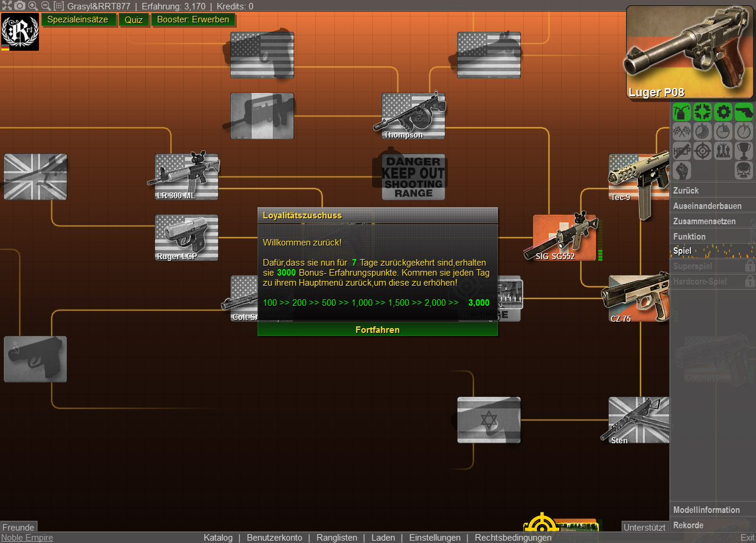Click the camera screenshot icon
The height and width of the screenshot is (543, 756).
[x=19, y=5]
